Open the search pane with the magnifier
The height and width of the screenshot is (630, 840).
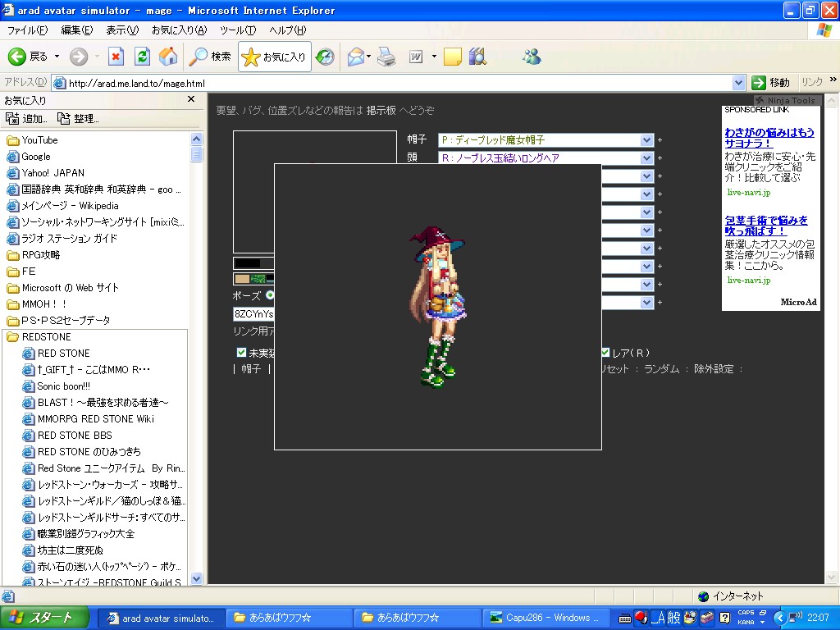[199, 57]
